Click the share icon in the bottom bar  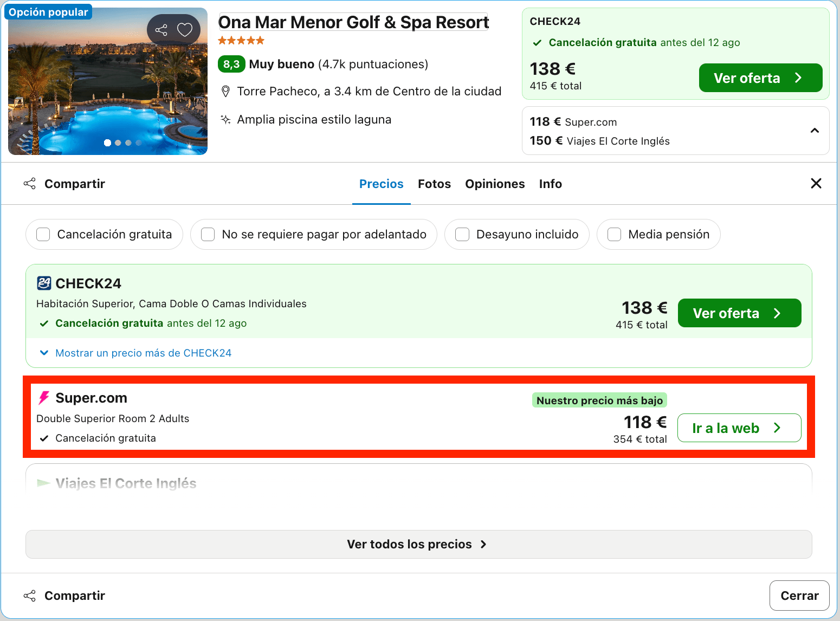30,596
